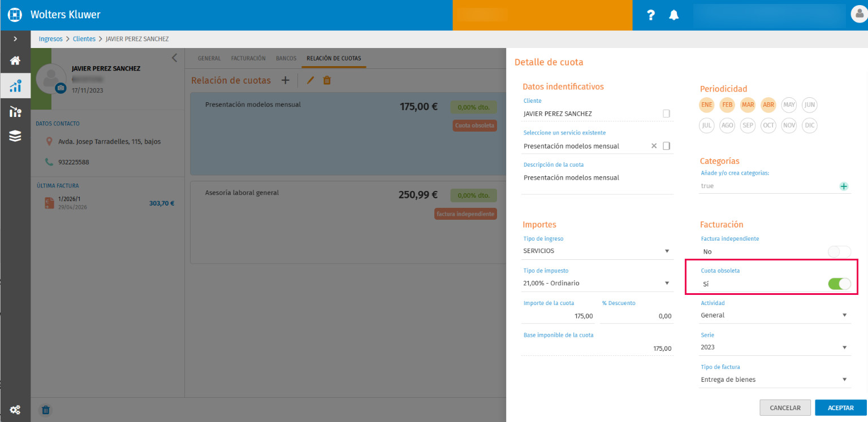The width and height of the screenshot is (868, 422).
Task: Enable the DIC month
Action: [x=810, y=125]
